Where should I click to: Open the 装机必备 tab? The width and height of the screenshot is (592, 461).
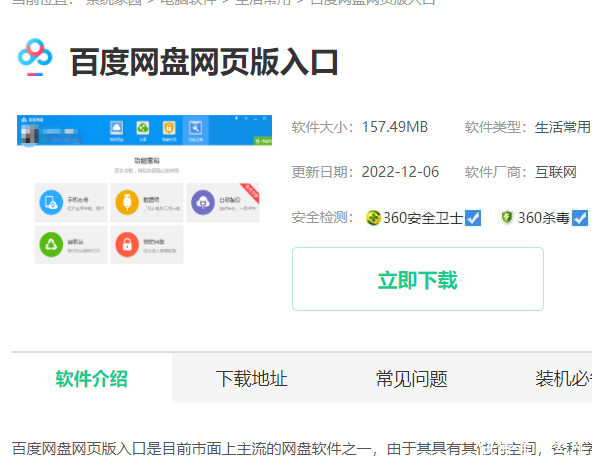click(x=563, y=378)
